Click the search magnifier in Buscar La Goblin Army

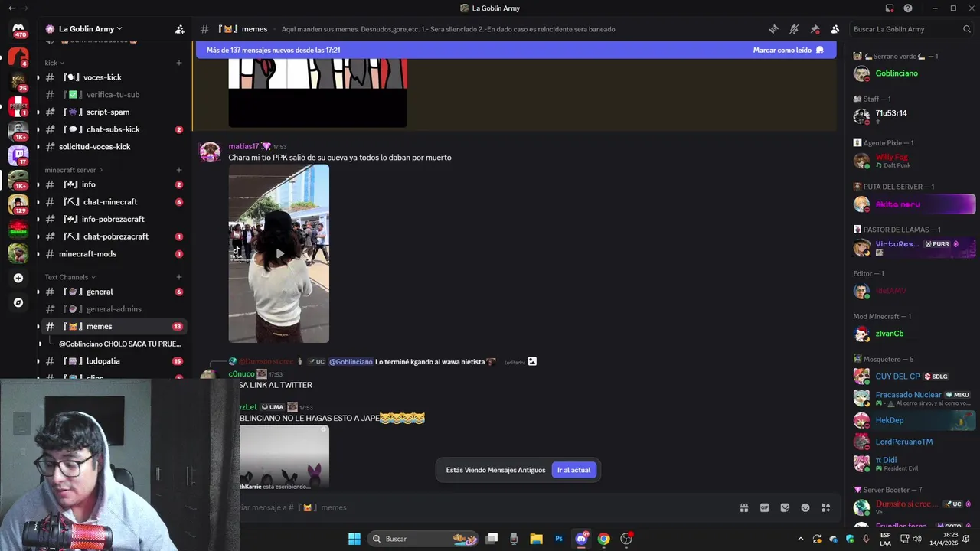(967, 29)
